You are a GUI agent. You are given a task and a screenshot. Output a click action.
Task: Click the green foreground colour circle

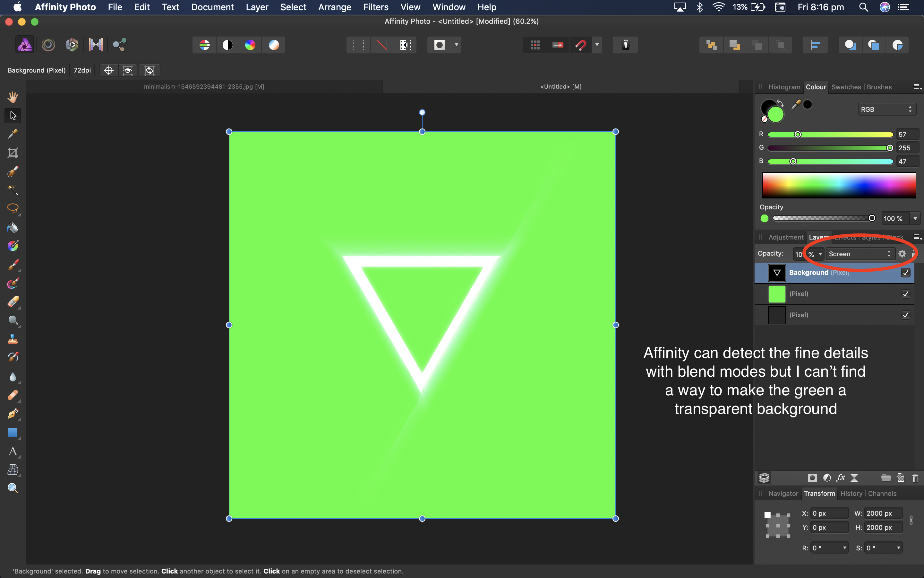(775, 114)
